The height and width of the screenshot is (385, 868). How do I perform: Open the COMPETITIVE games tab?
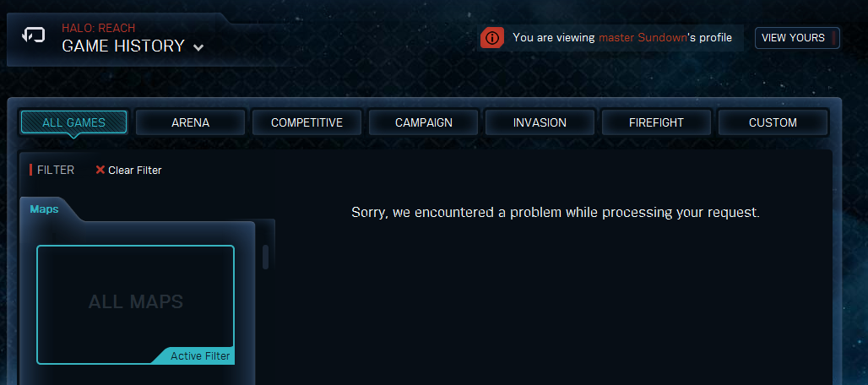[307, 122]
